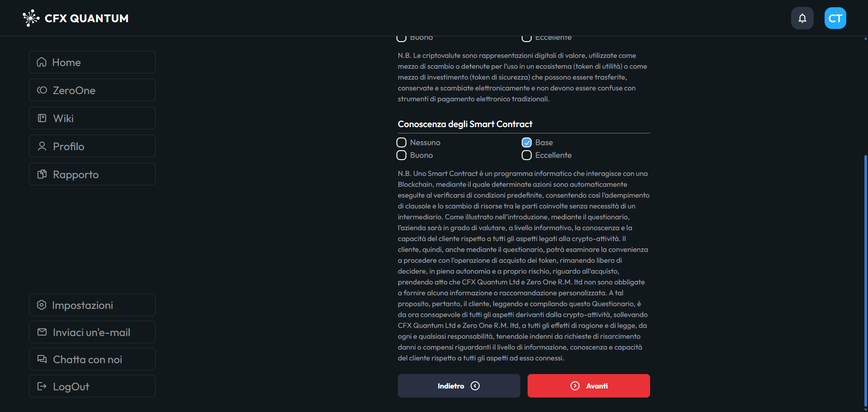Check the Eccellente Smart Contract checkbox
Viewport: 868px width, 412px height.
[x=527, y=155]
